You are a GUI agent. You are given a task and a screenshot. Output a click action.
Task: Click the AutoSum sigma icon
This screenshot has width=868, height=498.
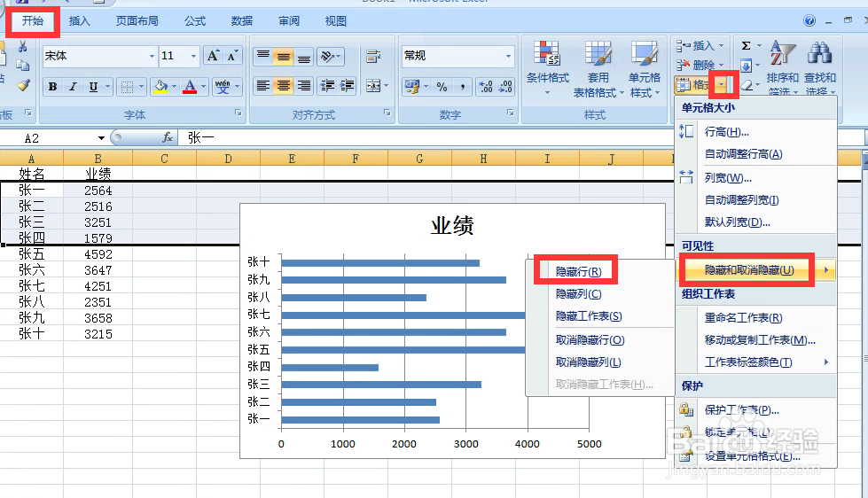[747, 46]
